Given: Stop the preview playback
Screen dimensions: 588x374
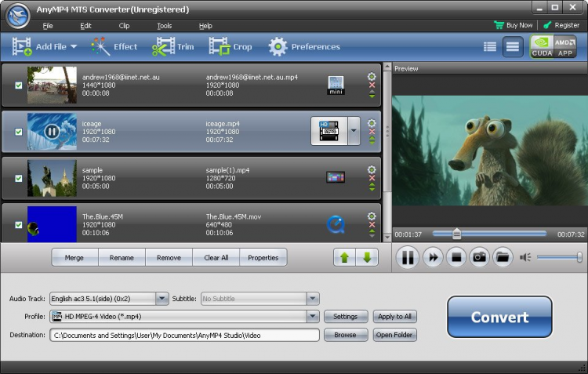Looking at the screenshot, I should pyautogui.click(x=456, y=257).
